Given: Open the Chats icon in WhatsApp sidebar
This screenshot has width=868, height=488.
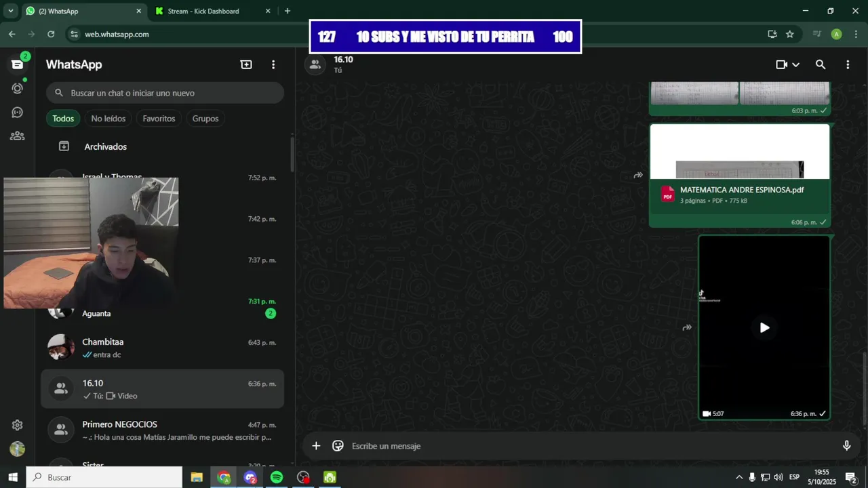Looking at the screenshot, I should (17, 64).
